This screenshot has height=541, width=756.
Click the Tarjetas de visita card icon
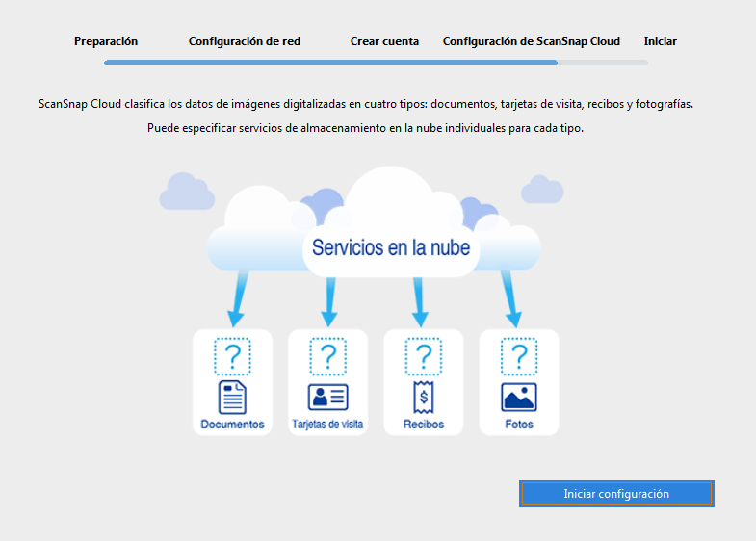pyautogui.click(x=327, y=397)
